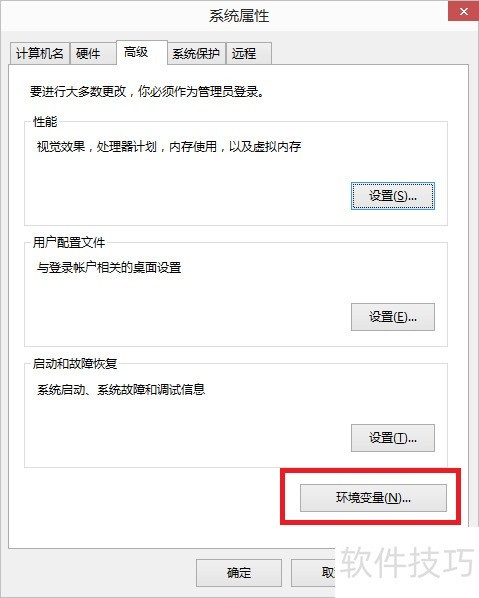The width and height of the screenshot is (479, 598).
Task: Open 环境变量(N) dialog
Action: [x=373, y=498]
